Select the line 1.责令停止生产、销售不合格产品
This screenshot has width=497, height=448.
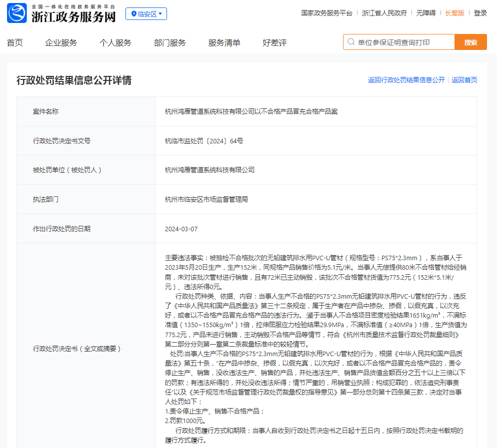coord(214,411)
